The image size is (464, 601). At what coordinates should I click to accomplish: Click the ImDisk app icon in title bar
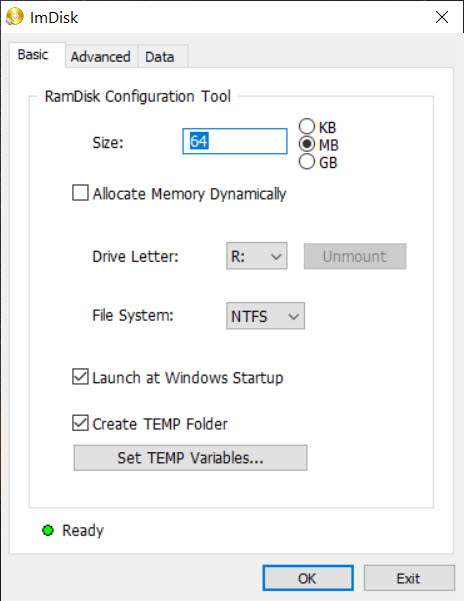(x=15, y=17)
